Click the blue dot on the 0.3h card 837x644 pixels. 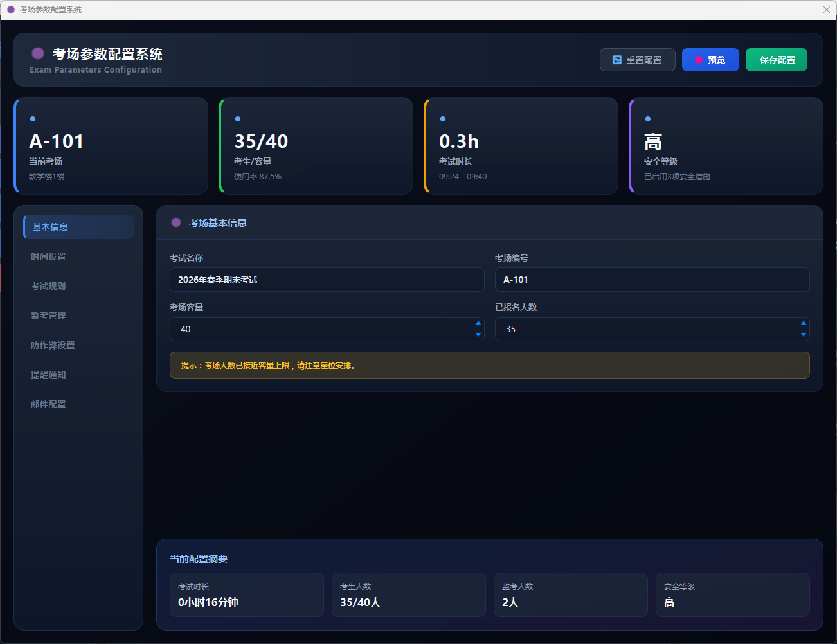(442, 119)
